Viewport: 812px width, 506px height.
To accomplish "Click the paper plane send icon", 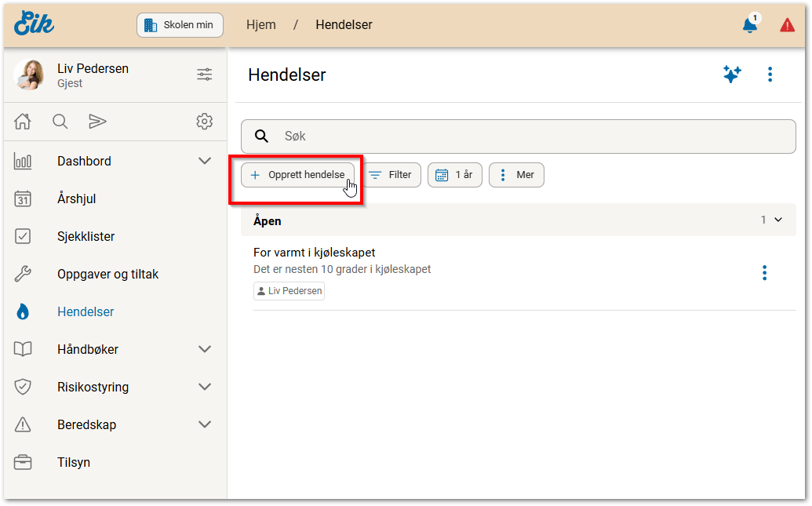I will (x=97, y=121).
